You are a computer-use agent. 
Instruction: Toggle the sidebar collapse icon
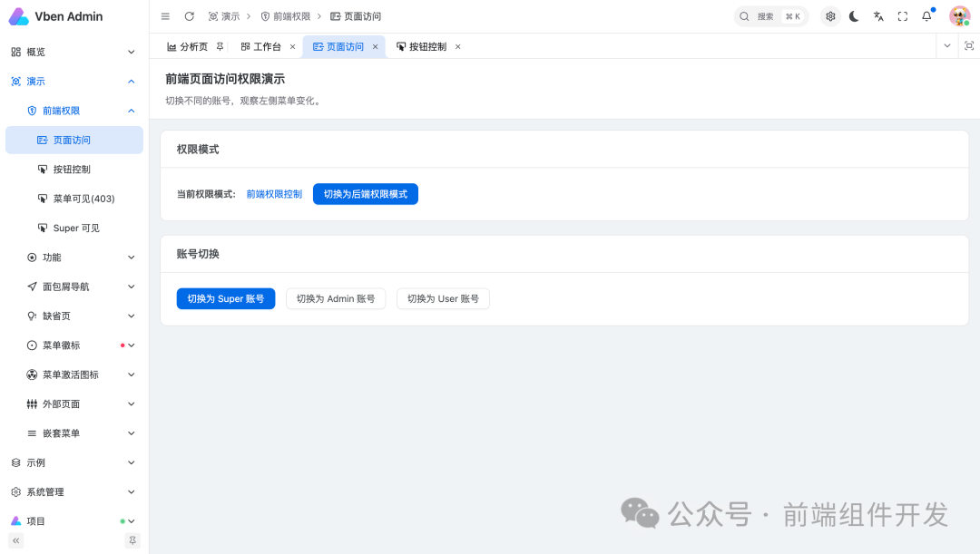(164, 15)
